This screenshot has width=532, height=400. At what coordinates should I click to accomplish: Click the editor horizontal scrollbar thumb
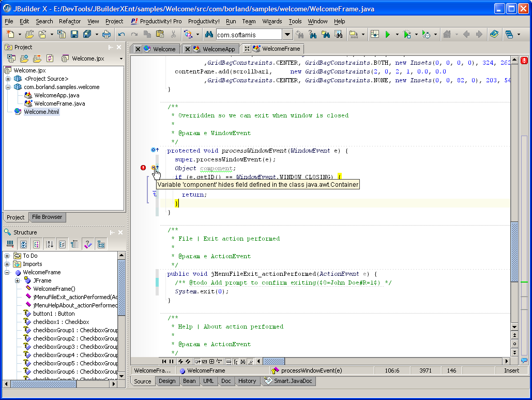(274, 361)
